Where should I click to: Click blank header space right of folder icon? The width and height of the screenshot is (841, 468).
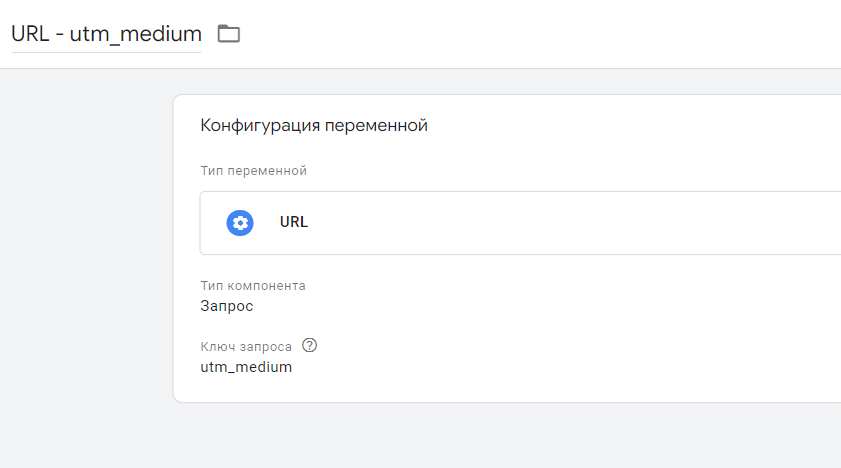(x=540, y=34)
